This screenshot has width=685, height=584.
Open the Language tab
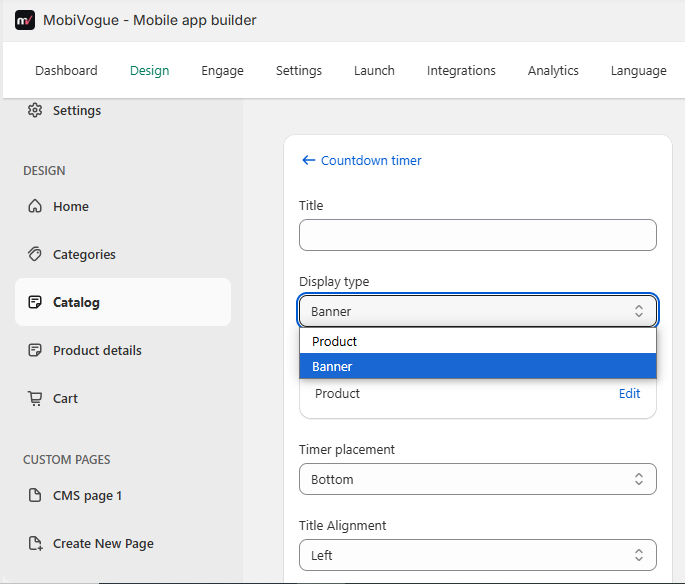[639, 70]
